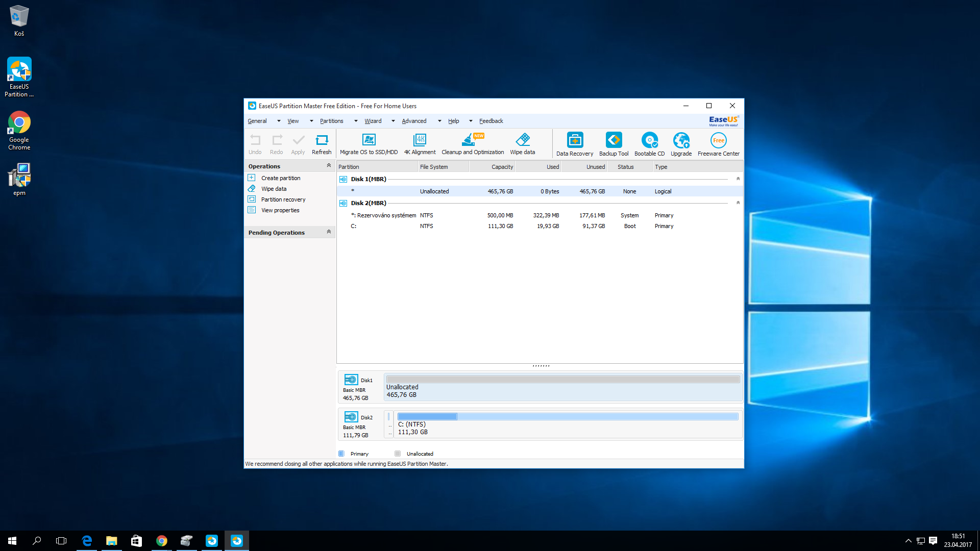Image resolution: width=980 pixels, height=551 pixels.
Task: Open taskbar Search
Action: point(37,541)
